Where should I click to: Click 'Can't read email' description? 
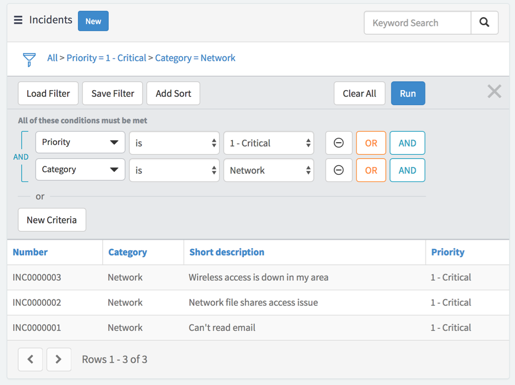(222, 328)
